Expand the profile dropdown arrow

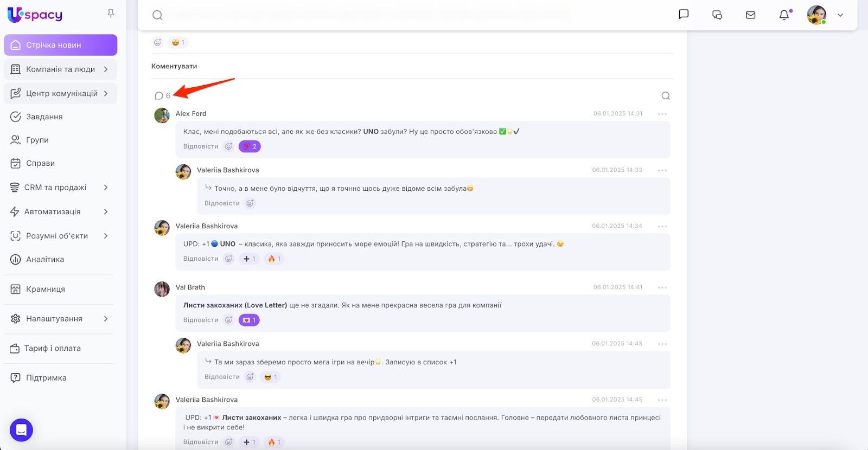[x=840, y=15]
